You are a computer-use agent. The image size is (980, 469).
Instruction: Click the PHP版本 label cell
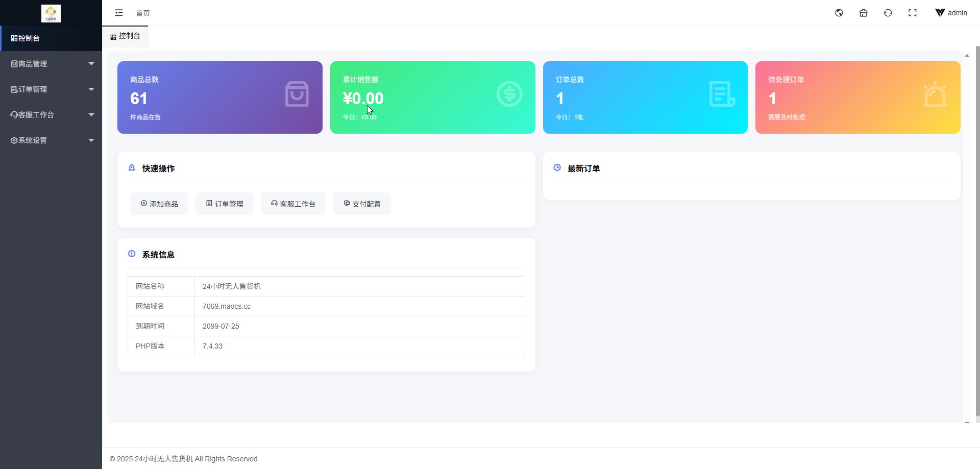pyautogui.click(x=161, y=346)
